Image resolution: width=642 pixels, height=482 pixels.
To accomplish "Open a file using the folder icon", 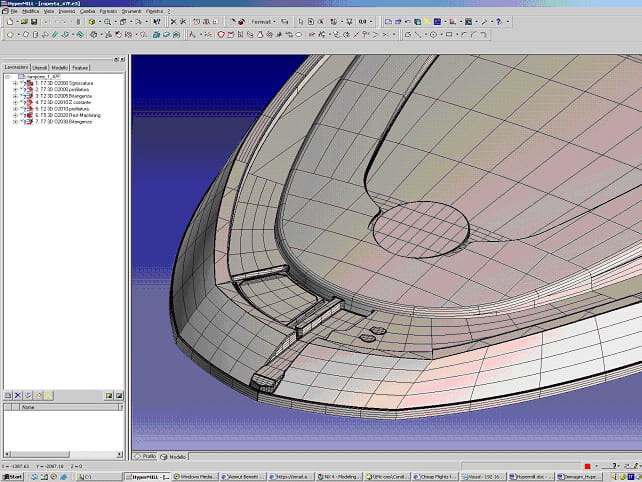I will (x=24, y=22).
